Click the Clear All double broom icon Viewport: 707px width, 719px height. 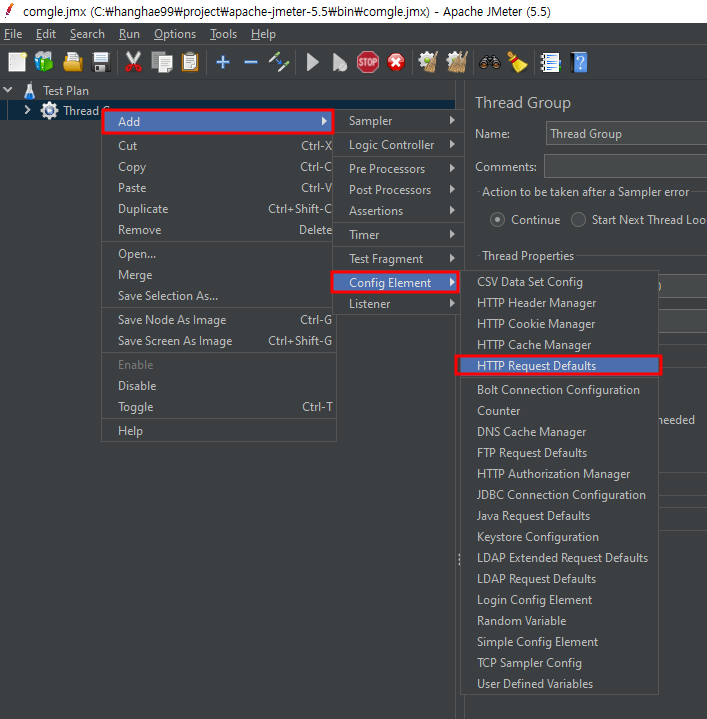(x=457, y=62)
